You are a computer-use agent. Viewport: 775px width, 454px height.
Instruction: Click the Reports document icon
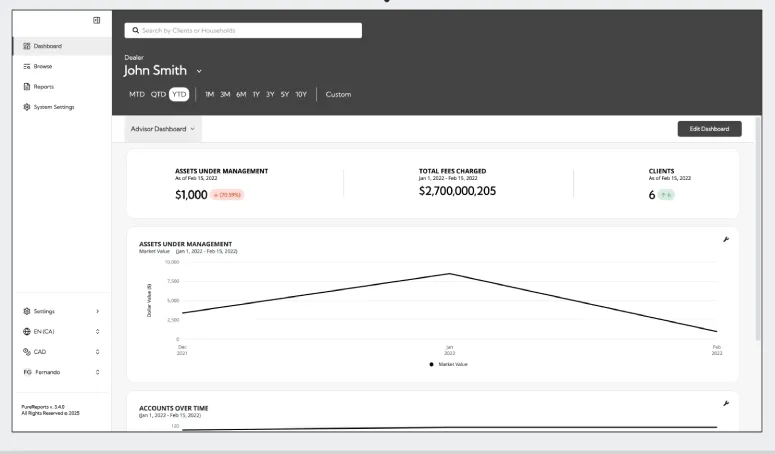[27, 86]
